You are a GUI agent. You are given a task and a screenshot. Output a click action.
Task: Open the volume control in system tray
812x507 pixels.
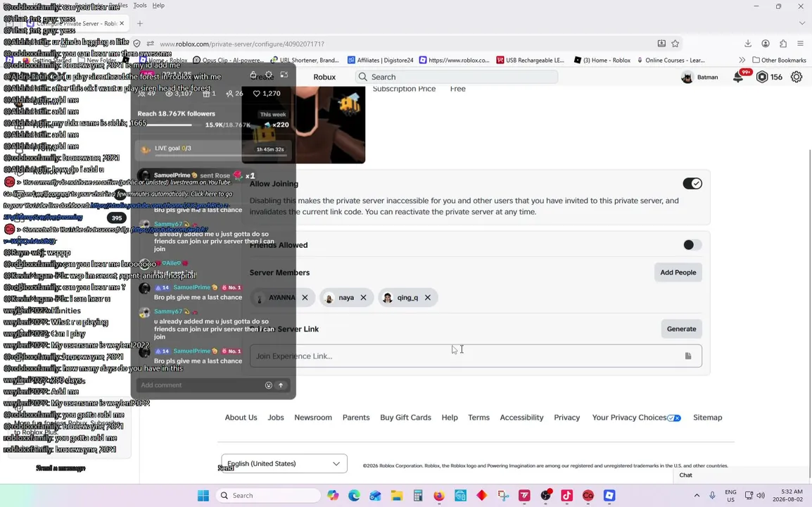click(x=761, y=496)
